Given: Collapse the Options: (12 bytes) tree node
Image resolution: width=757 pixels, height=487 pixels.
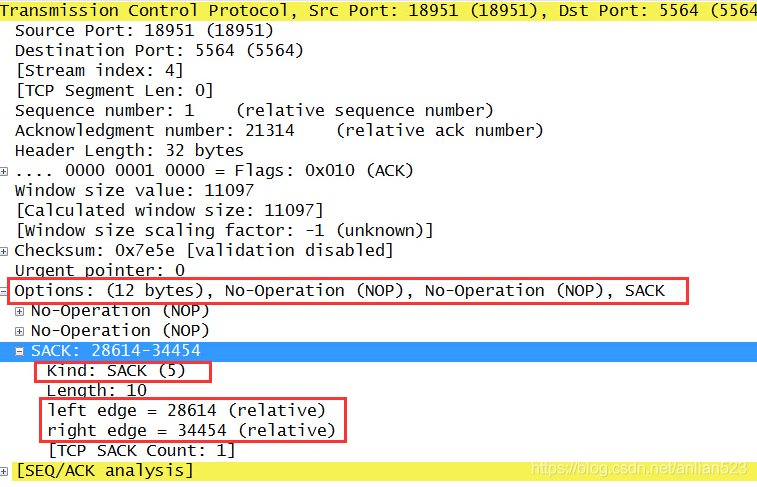Looking at the screenshot, I should (3, 292).
